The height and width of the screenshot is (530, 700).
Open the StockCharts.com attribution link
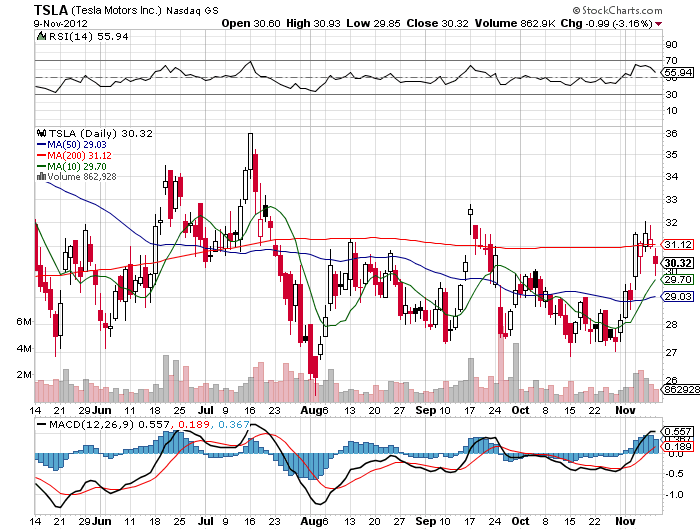click(x=617, y=10)
